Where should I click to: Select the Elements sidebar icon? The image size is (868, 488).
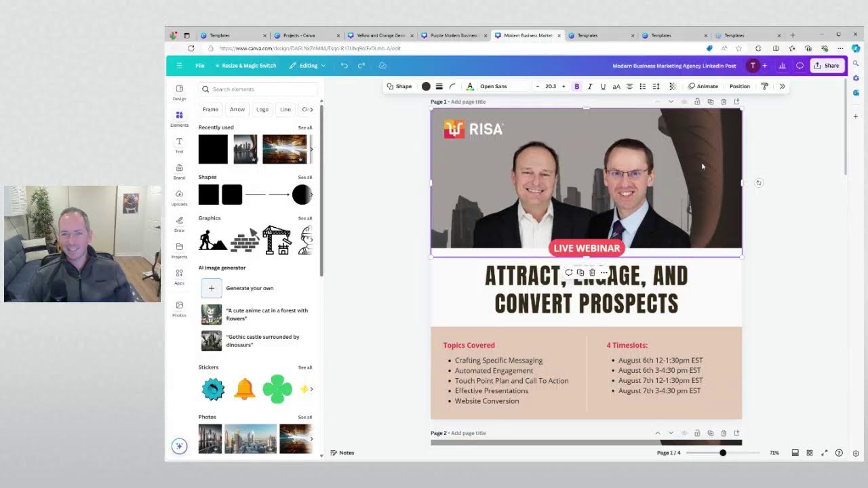click(x=179, y=119)
